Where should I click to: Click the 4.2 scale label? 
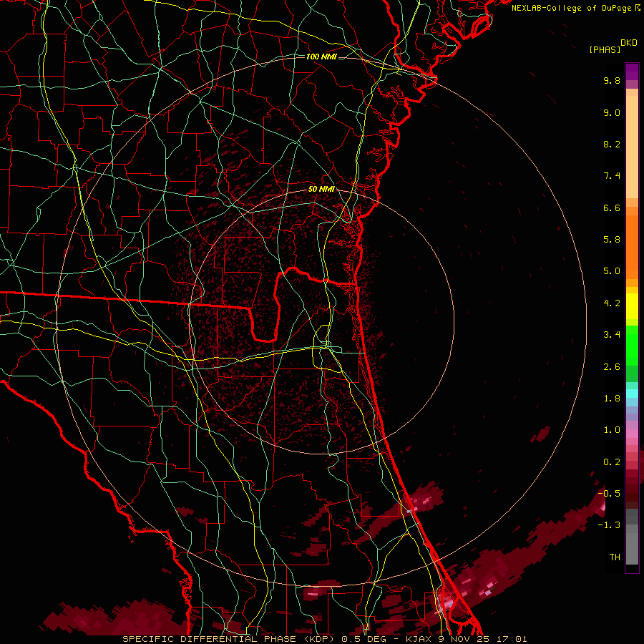coord(612,303)
